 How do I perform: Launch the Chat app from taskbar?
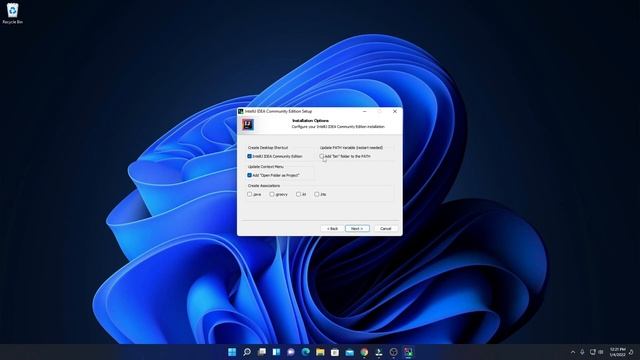pos(291,352)
